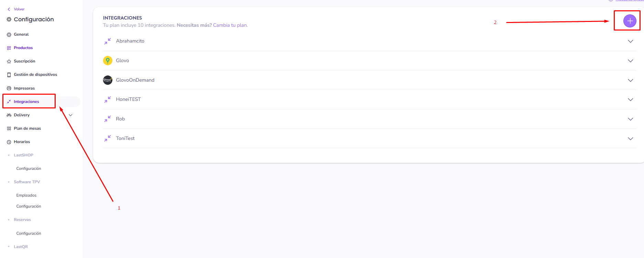
Task: Expand the Delivery submenu chevron
Action: [70, 115]
